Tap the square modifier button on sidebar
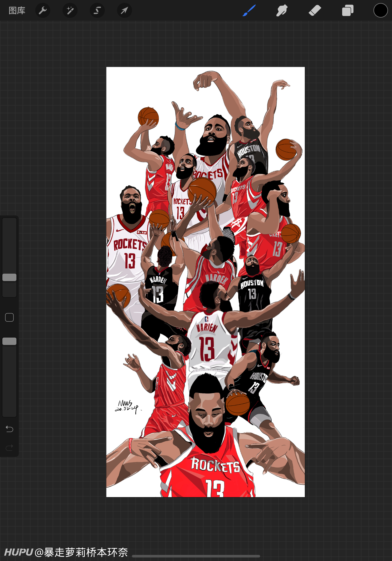392x561 pixels. [x=9, y=317]
